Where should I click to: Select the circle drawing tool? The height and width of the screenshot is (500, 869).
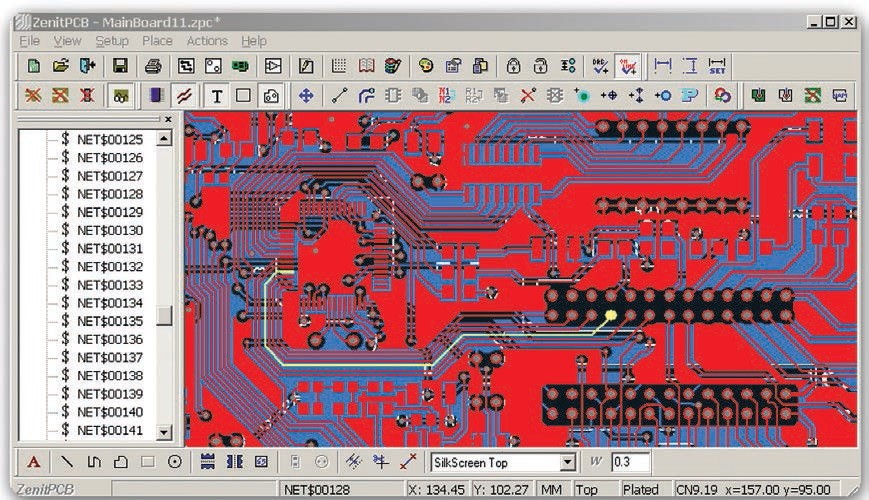[174, 462]
